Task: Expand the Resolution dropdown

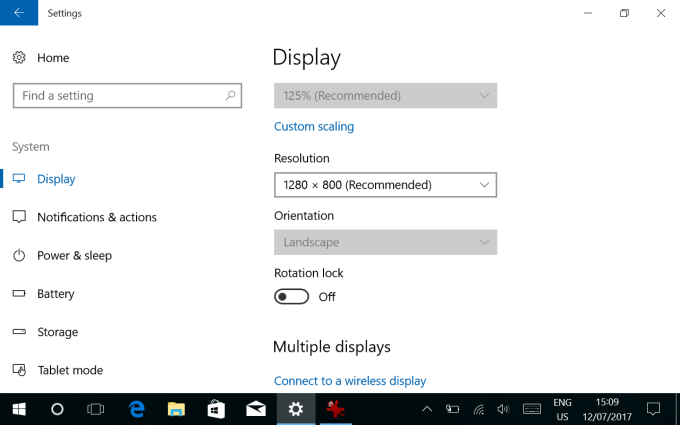Action: [x=385, y=185]
